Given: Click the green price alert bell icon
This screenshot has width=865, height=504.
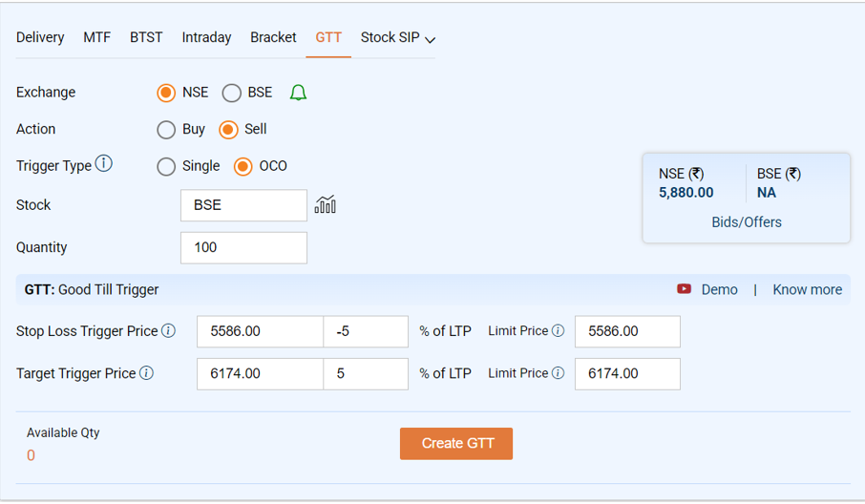Looking at the screenshot, I should [298, 93].
